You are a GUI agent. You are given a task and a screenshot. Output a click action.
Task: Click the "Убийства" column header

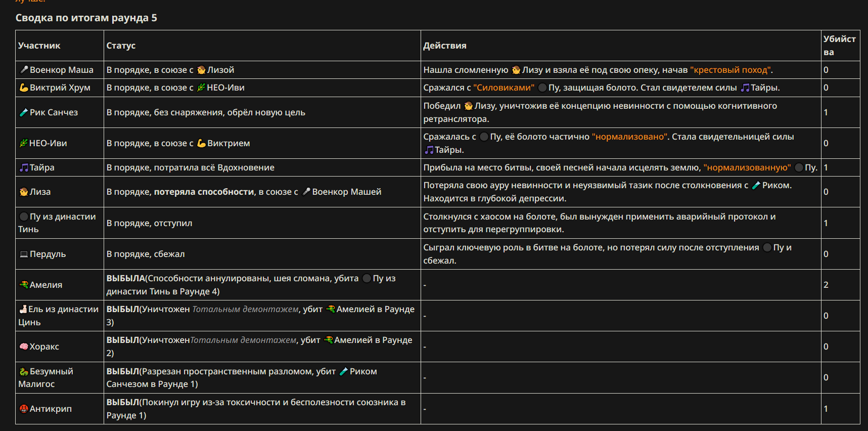(x=840, y=46)
